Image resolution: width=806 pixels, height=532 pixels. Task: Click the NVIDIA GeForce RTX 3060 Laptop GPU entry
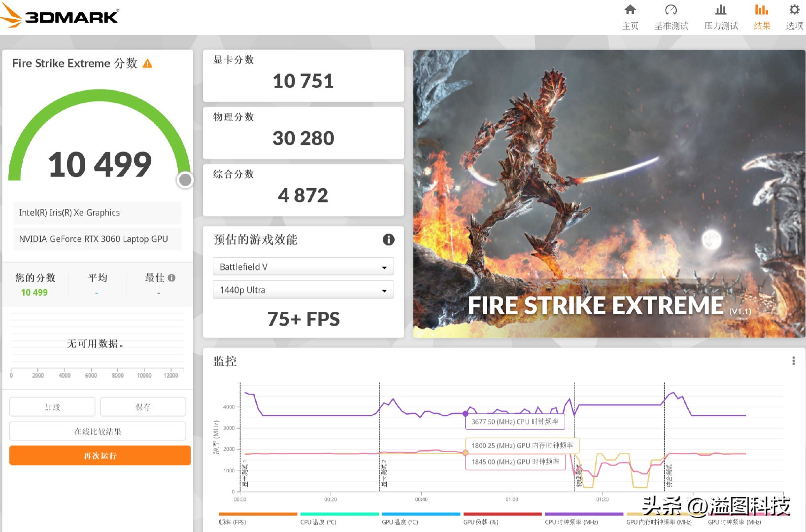click(98, 239)
